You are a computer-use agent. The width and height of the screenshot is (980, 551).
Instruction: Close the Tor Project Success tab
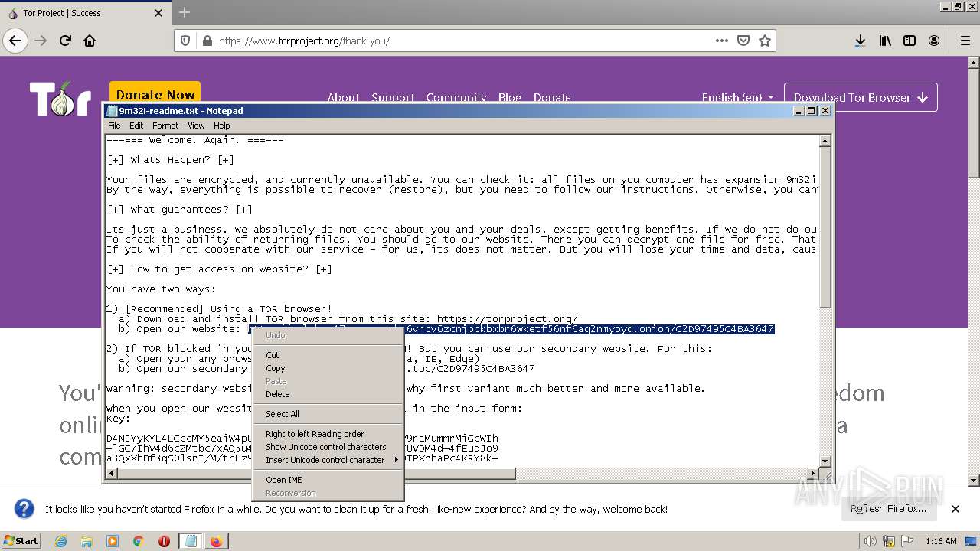coord(158,13)
